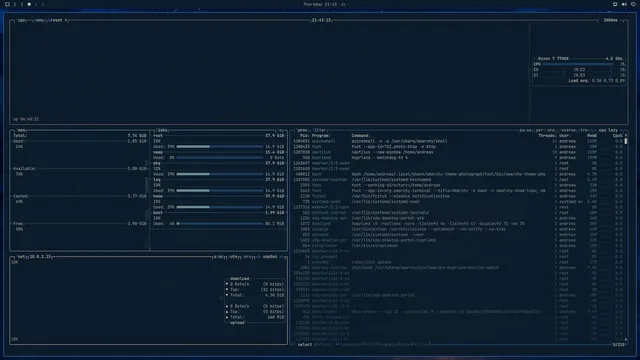Click the boot disk usage bar

click(220, 224)
